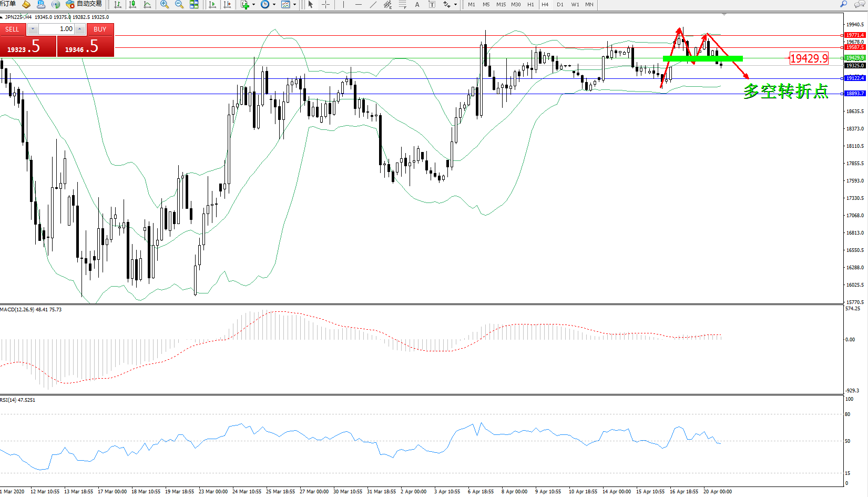The height and width of the screenshot is (497, 868).
Task: Click the tile windows grid icon
Action: (194, 5)
